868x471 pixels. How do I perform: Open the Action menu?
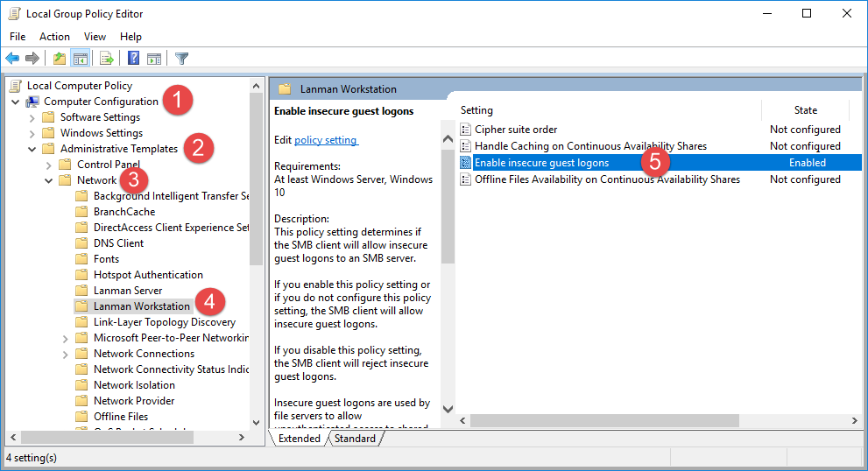pos(55,37)
